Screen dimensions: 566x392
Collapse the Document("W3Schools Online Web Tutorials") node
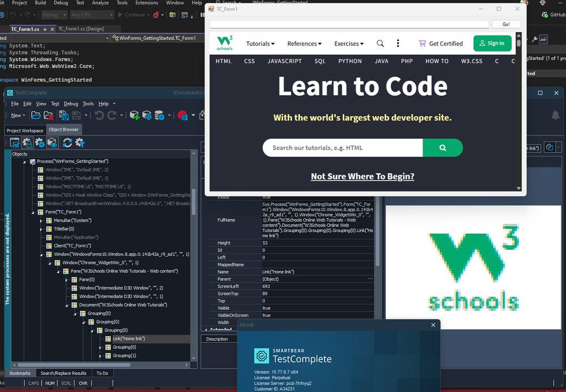tap(66, 305)
